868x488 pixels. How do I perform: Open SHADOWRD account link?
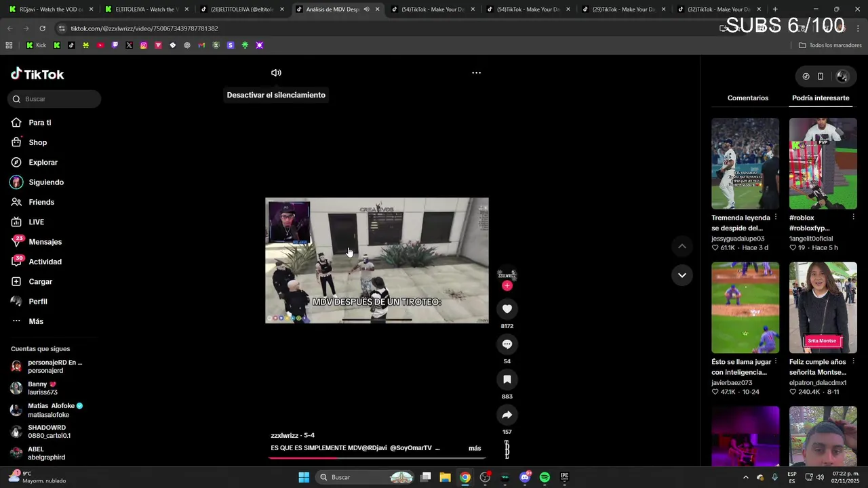tap(42, 432)
